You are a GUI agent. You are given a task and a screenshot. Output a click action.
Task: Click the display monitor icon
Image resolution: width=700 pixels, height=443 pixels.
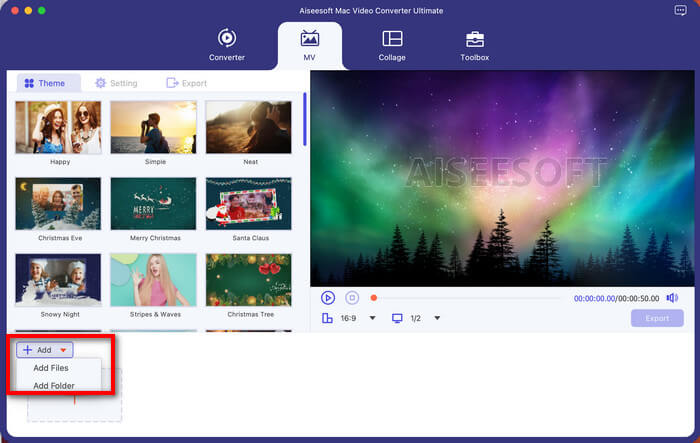397,318
